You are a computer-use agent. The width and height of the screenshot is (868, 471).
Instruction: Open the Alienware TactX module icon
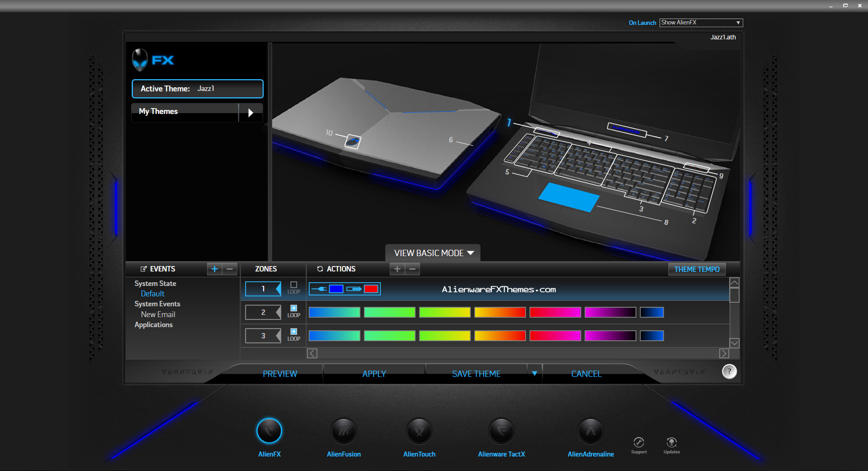pyautogui.click(x=501, y=431)
